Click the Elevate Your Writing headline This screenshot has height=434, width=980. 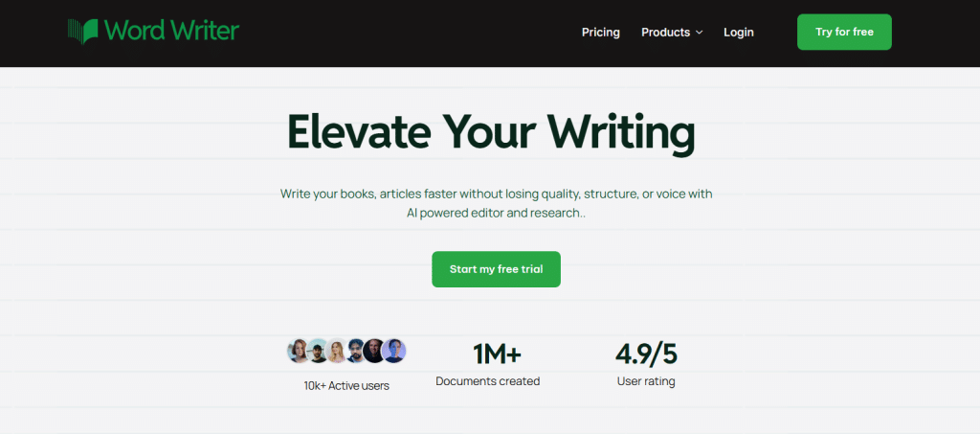click(x=491, y=132)
